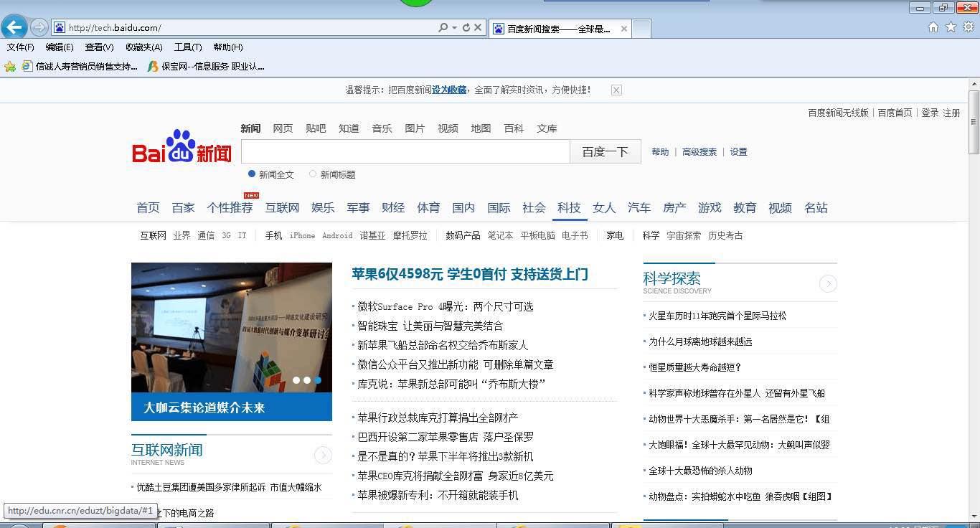Stop loading with the X icon in address bar

click(478, 27)
